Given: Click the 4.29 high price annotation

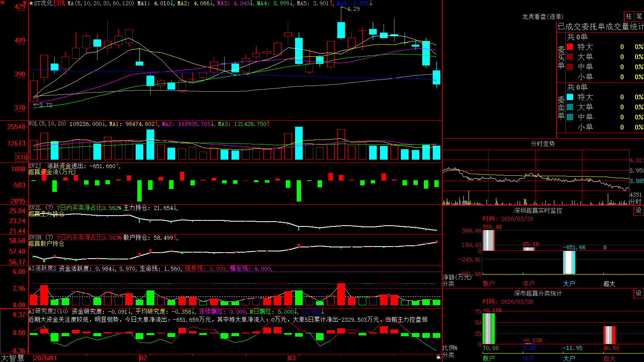Looking at the screenshot, I should pyautogui.click(x=353, y=9).
